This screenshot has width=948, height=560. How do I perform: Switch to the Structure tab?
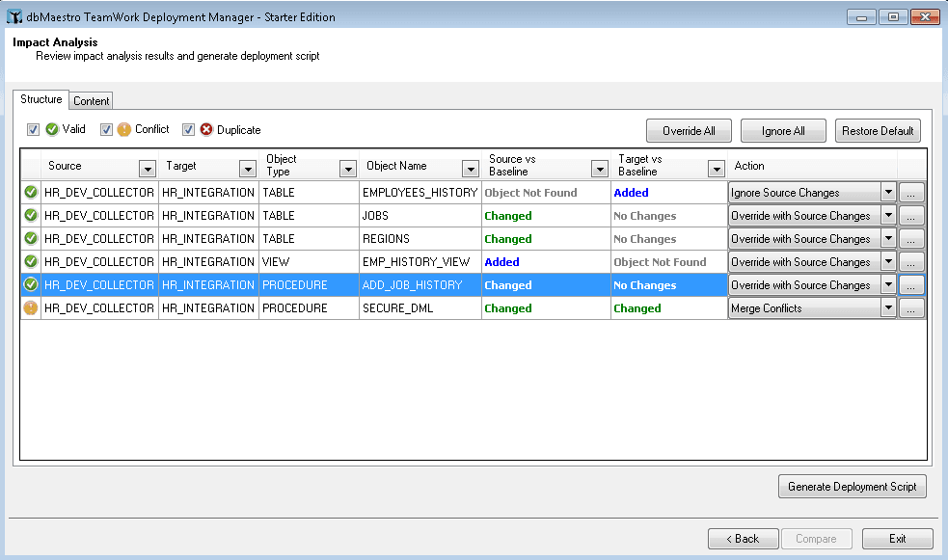(x=41, y=99)
